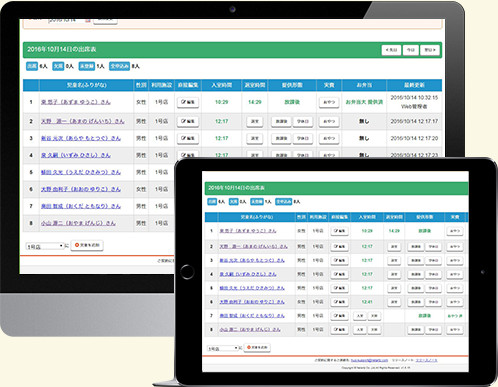Image resolution: width=498 pixels, height=387 pixels.
Task: Open the row 8 child name link on monitor
Action: point(78,223)
